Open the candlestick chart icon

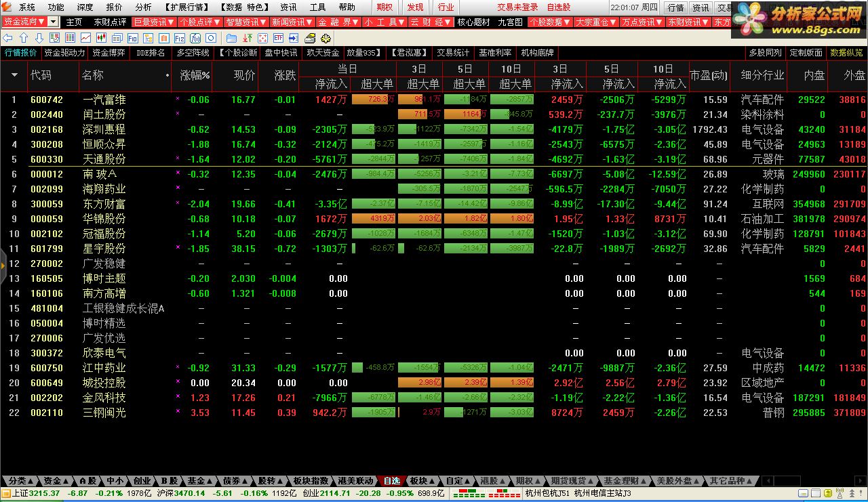[101, 38]
